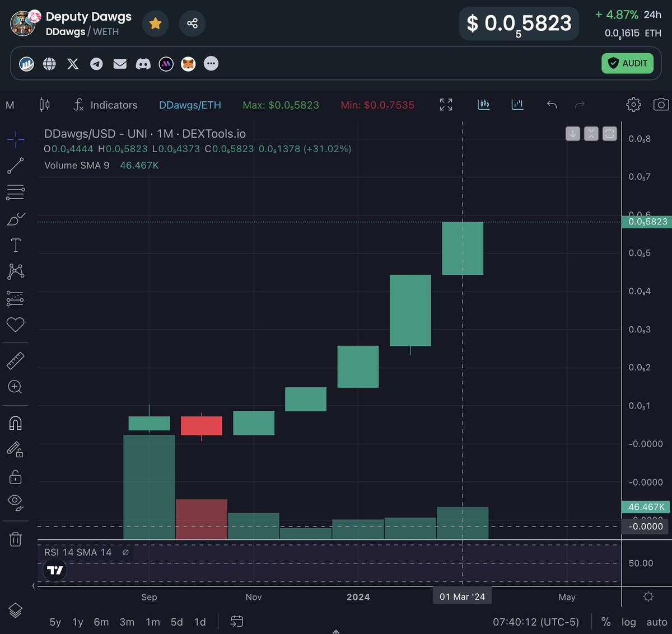Select the Text annotation tool

click(x=16, y=245)
